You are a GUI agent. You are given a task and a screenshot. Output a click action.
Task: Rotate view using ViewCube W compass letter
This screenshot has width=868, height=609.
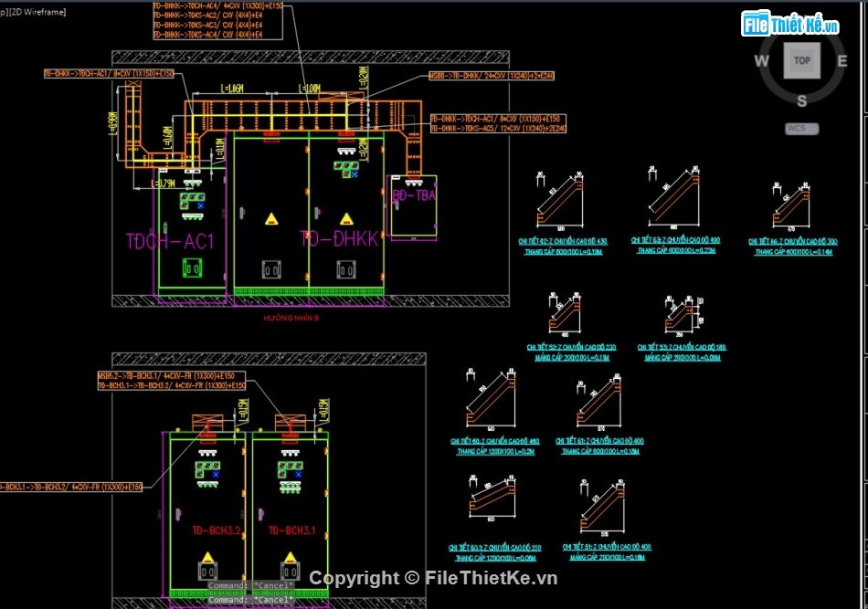point(761,61)
